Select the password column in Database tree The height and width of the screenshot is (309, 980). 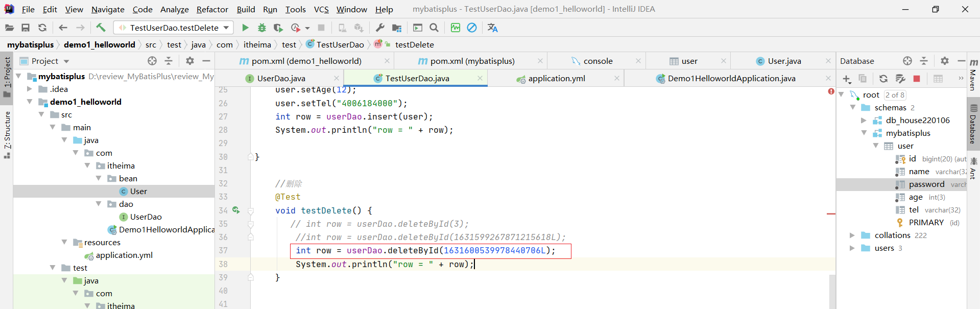(926, 184)
